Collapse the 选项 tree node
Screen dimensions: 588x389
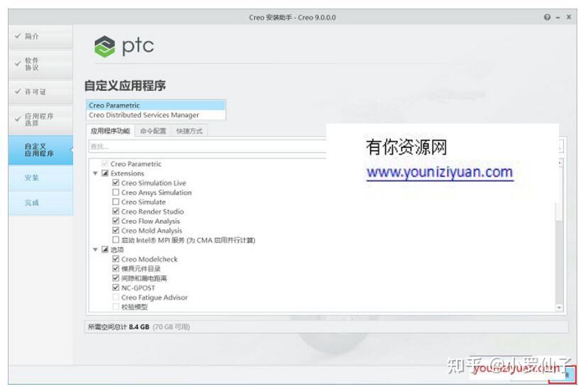click(95, 249)
